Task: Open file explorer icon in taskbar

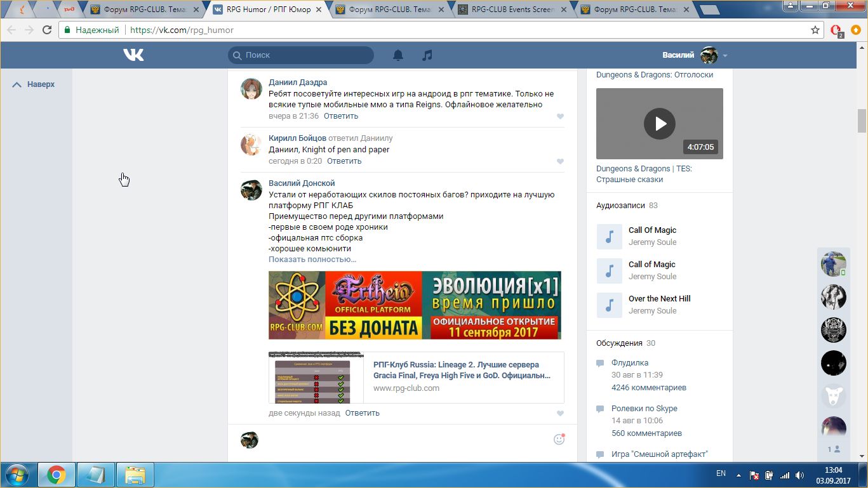Action: (x=135, y=474)
